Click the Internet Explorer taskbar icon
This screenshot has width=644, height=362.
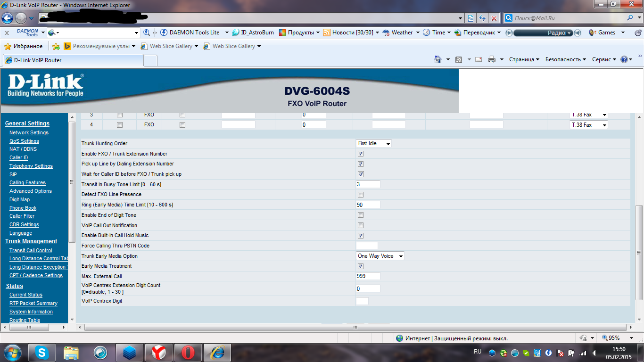[217, 352]
